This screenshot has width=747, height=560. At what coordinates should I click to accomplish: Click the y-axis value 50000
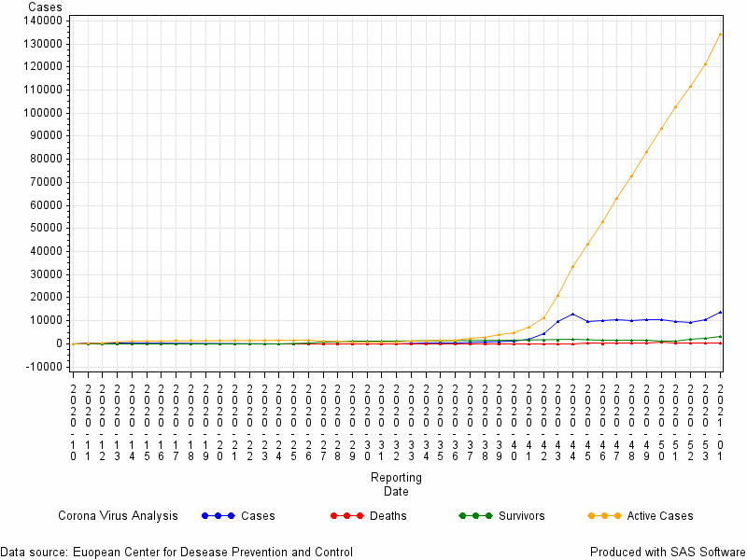tap(45, 228)
